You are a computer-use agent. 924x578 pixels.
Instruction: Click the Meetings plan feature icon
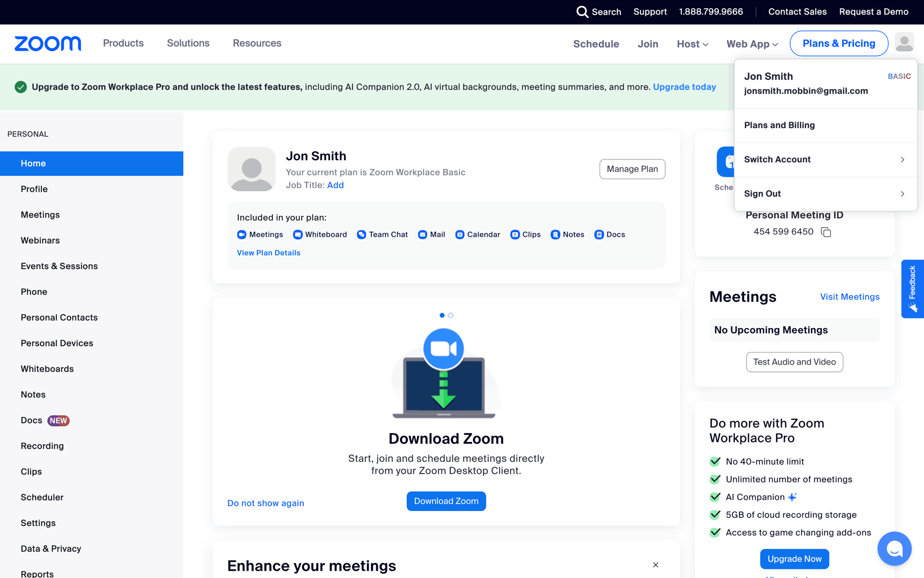(242, 235)
